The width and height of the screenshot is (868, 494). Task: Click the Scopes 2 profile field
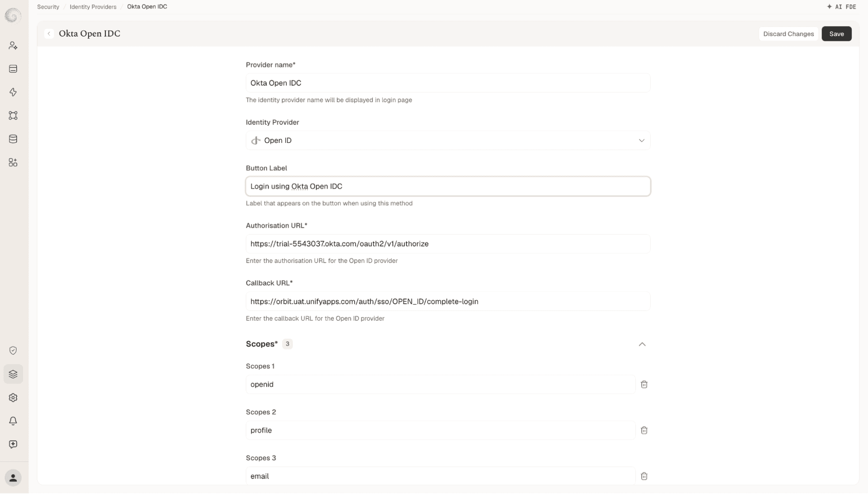pos(440,430)
